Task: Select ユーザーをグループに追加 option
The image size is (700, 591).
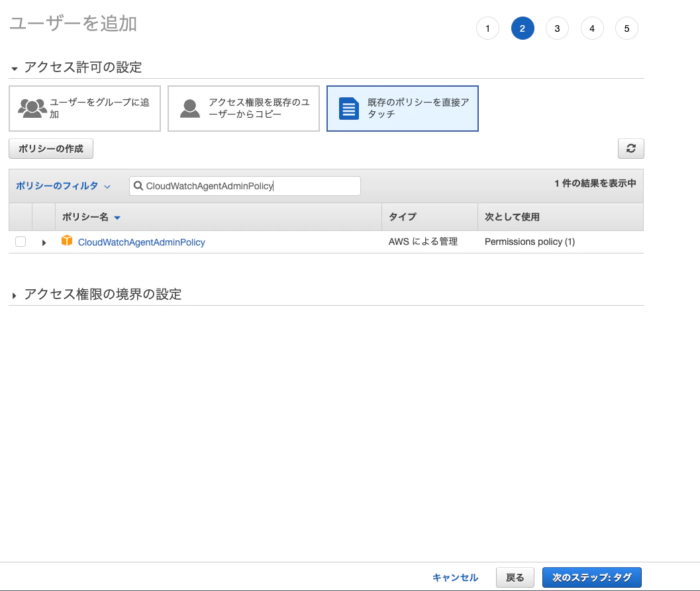Action: click(85, 109)
